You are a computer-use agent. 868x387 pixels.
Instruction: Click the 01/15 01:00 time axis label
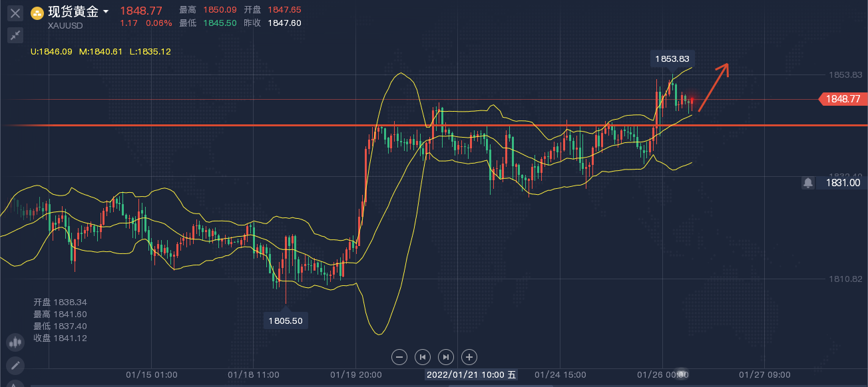(152, 374)
